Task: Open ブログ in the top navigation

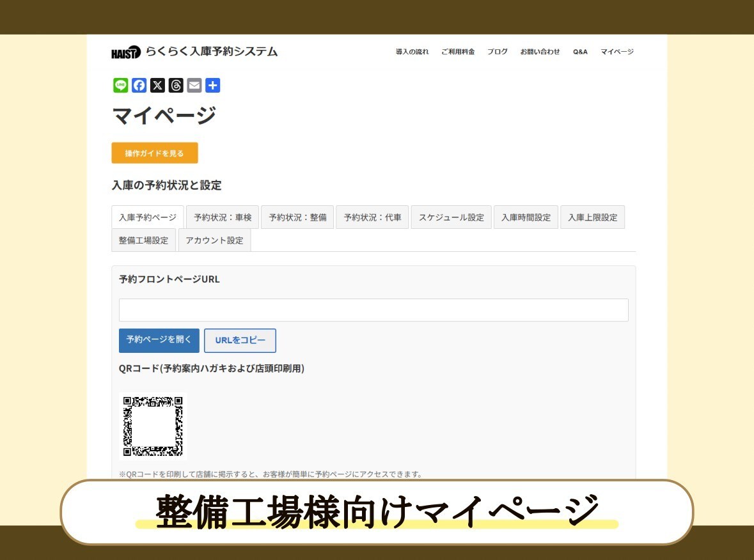Action: (497, 51)
